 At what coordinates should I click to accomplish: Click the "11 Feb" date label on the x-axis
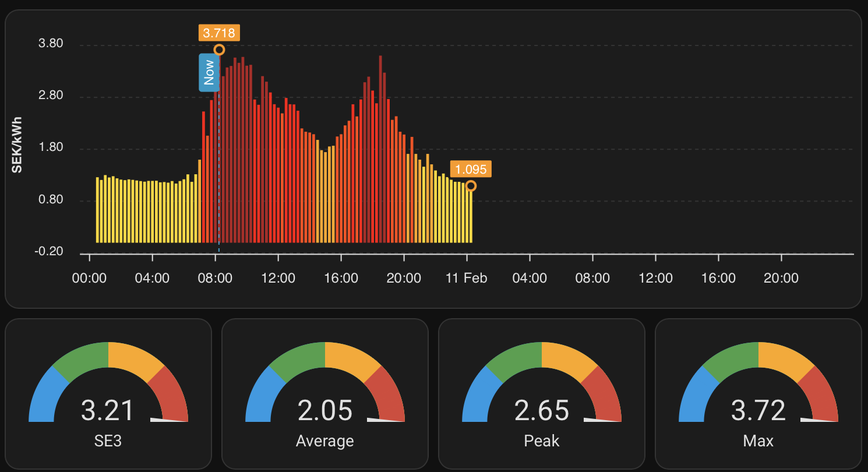tap(466, 278)
